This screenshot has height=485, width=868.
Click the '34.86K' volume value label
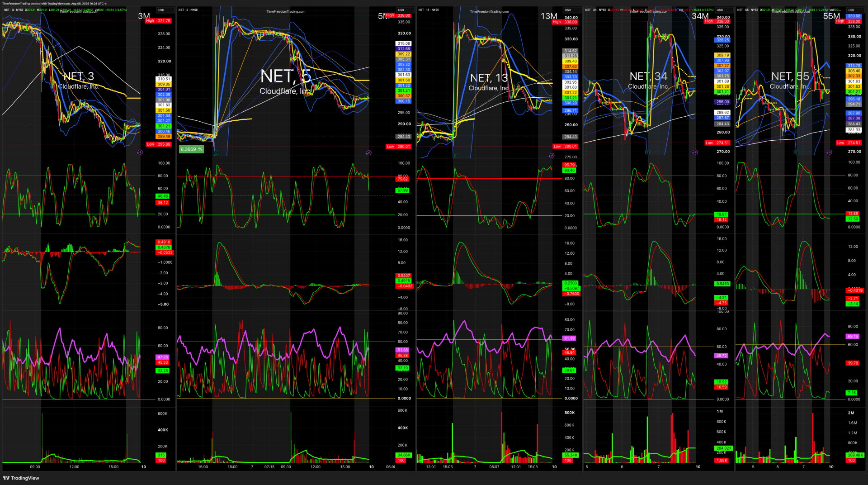[404, 455]
